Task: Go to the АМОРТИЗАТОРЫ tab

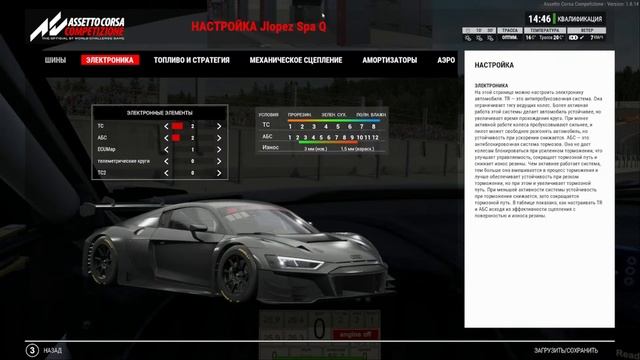Action: click(390, 60)
